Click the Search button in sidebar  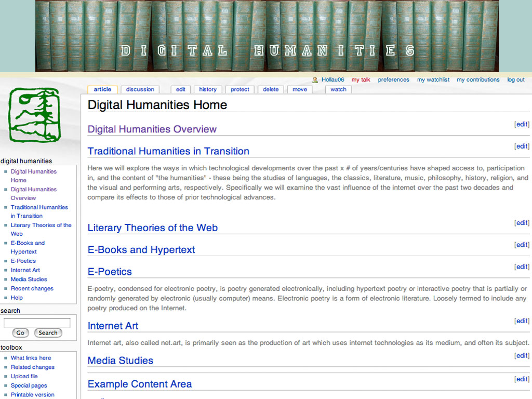point(48,333)
